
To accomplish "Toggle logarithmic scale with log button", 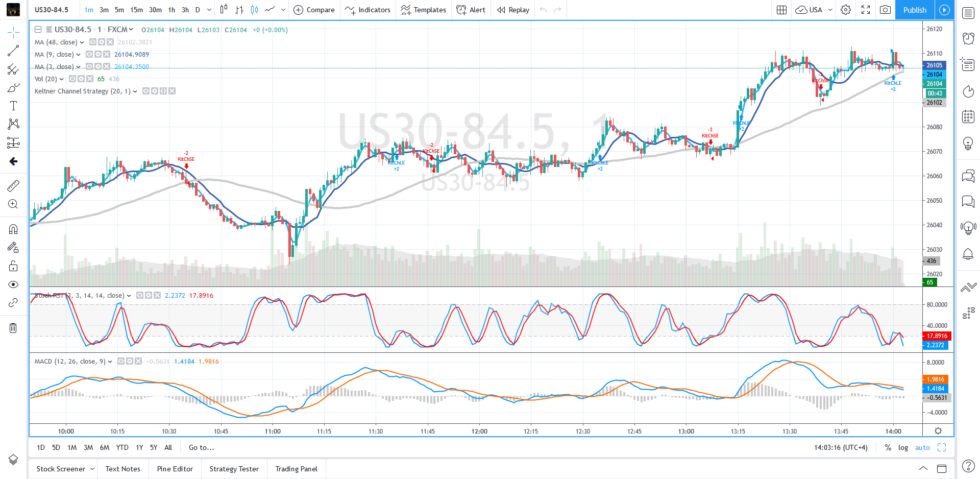I will coord(903,447).
